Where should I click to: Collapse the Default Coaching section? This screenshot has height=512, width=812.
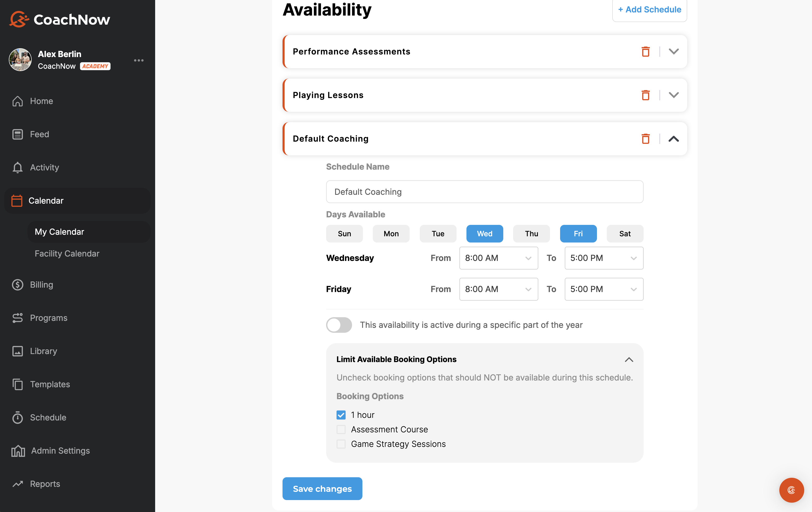coord(673,139)
